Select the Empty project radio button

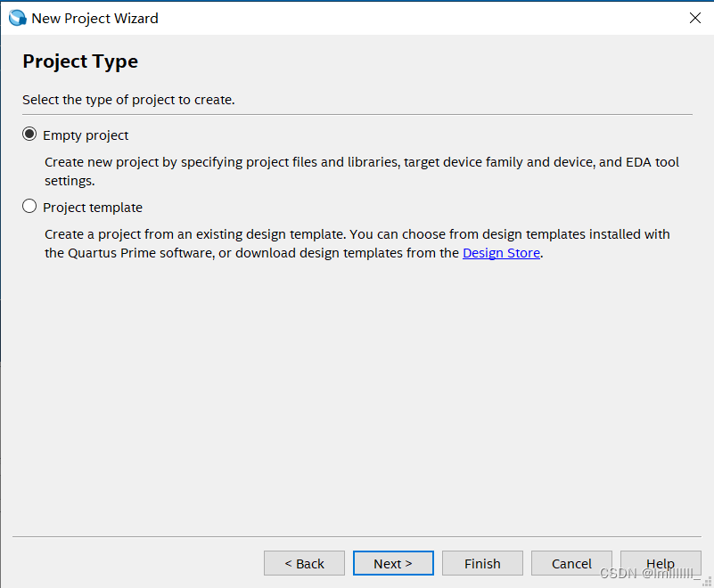tap(29, 135)
